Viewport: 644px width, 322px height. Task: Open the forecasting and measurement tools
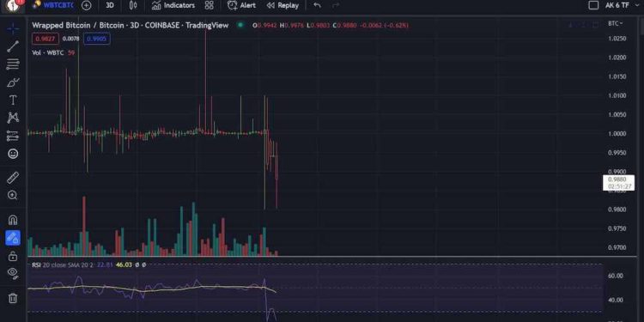tap(13, 136)
